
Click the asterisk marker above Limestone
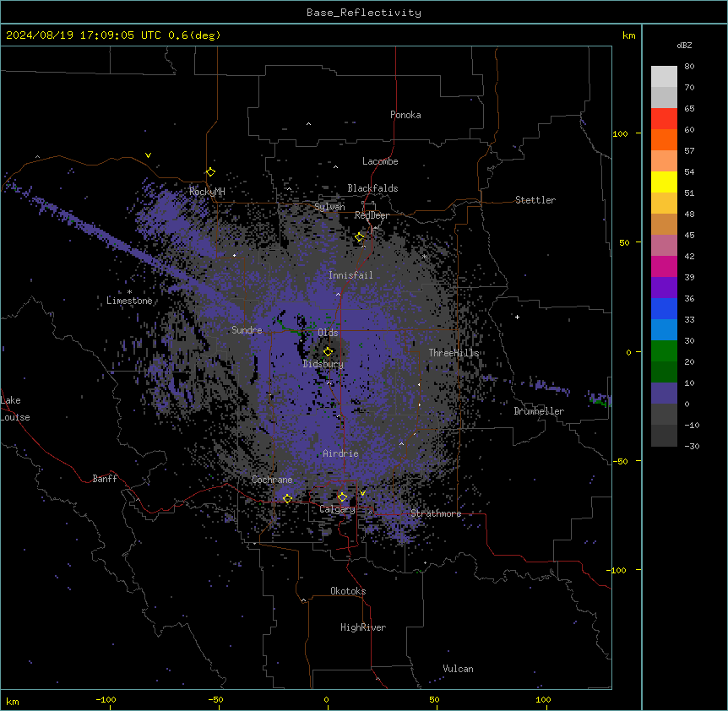click(129, 292)
